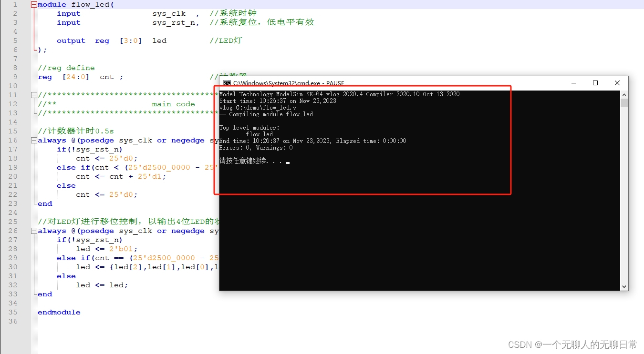Screen dimensions: 644x354
Task: Select the Top level modules output line
Action: [248, 127]
